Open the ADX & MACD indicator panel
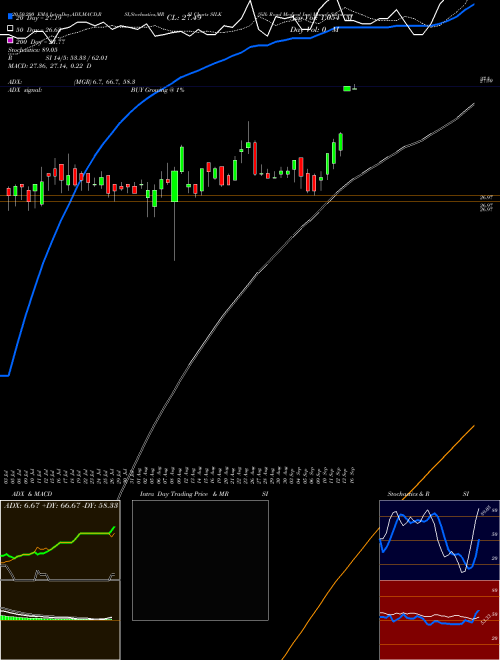Viewport: 500px width, 660px height. coord(60,580)
